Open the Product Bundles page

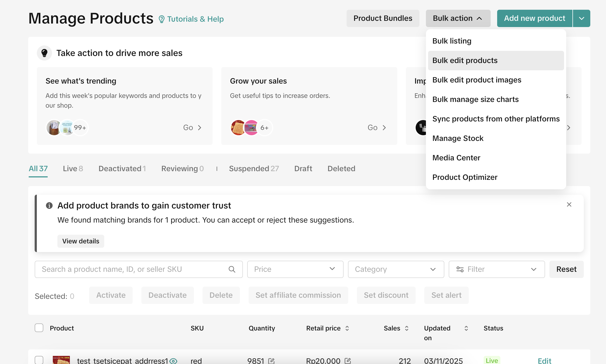pos(383,18)
